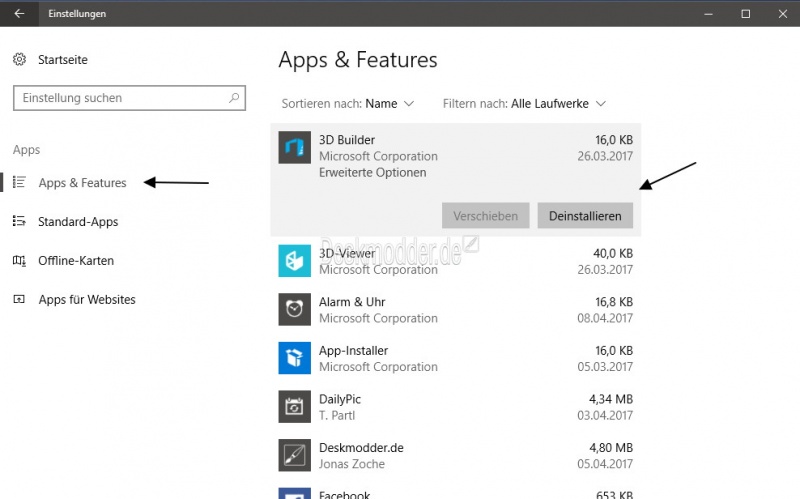Select Facebook list entry

(x=456, y=492)
